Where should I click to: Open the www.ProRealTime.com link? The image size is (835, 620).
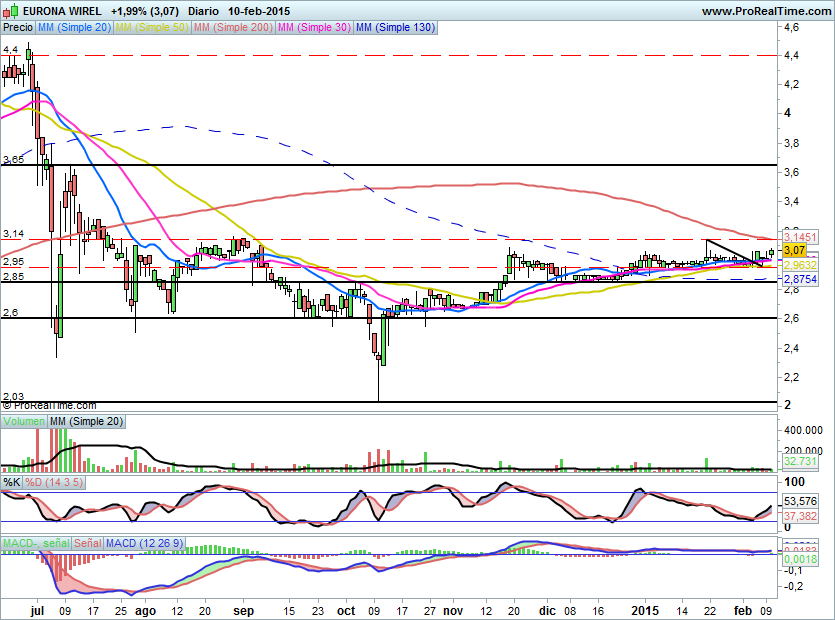point(765,10)
